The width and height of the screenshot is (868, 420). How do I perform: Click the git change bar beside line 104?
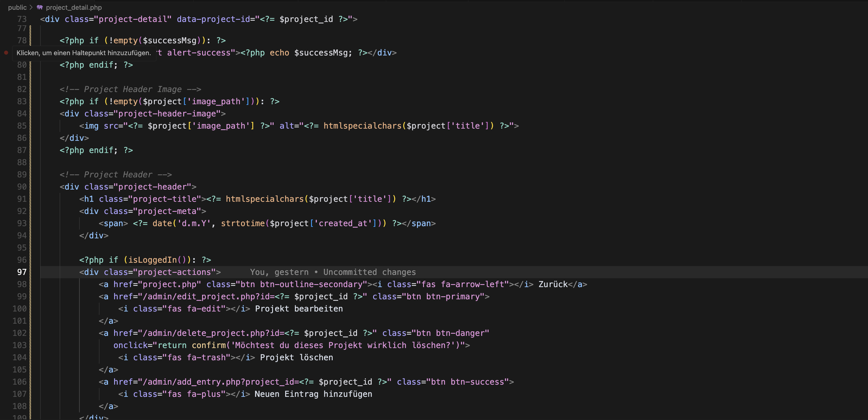click(30, 357)
